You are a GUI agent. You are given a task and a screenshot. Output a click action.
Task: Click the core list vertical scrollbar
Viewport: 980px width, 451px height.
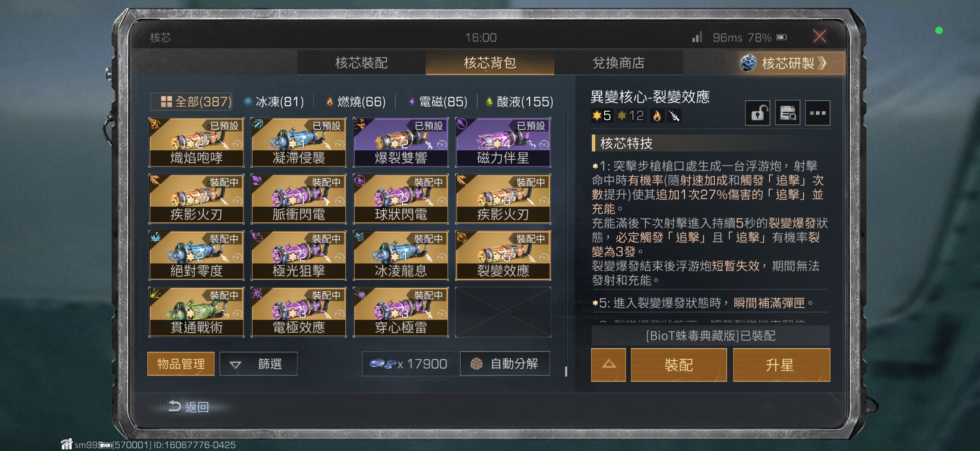tap(566, 244)
